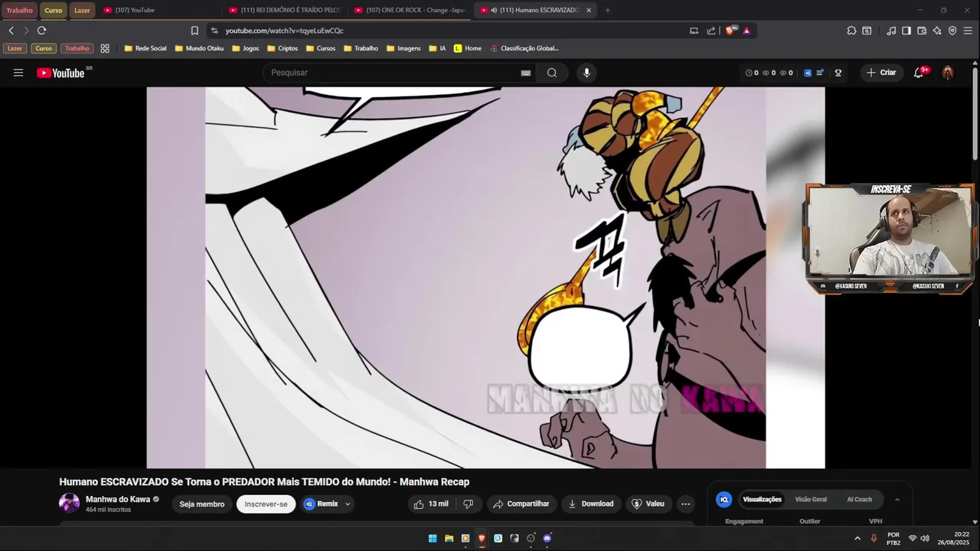Show hidden system tray icons chevron
The image size is (980, 551).
click(857, 538)
